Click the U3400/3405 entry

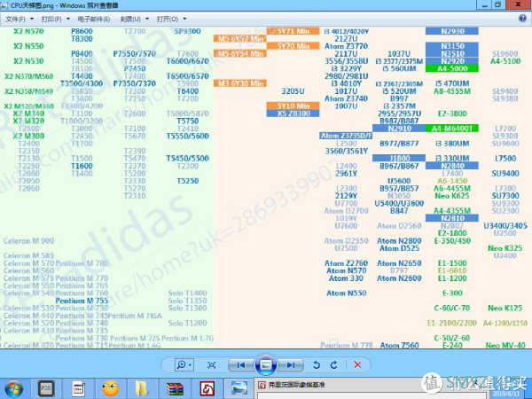[505, 225]
